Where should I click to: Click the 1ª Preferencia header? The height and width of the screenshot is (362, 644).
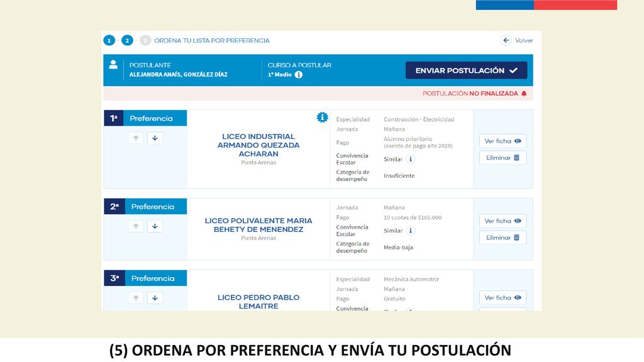click(x=145, y=118)
